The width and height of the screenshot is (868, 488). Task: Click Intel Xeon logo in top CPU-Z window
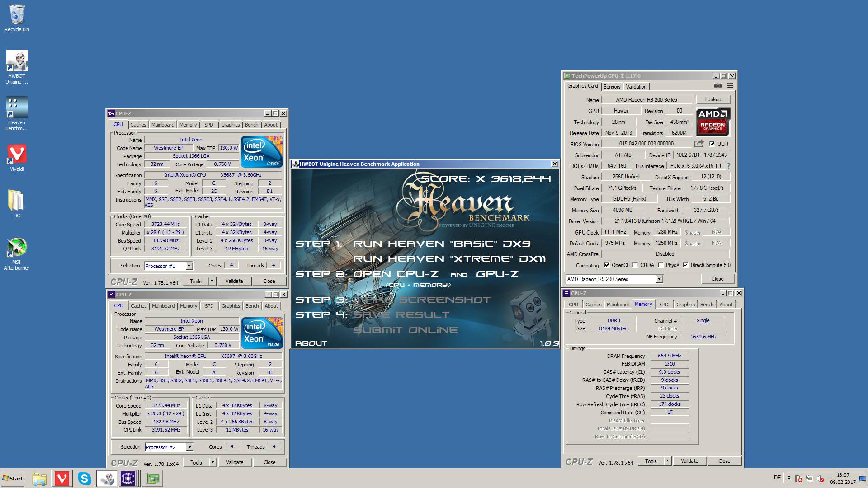(262, 151)
